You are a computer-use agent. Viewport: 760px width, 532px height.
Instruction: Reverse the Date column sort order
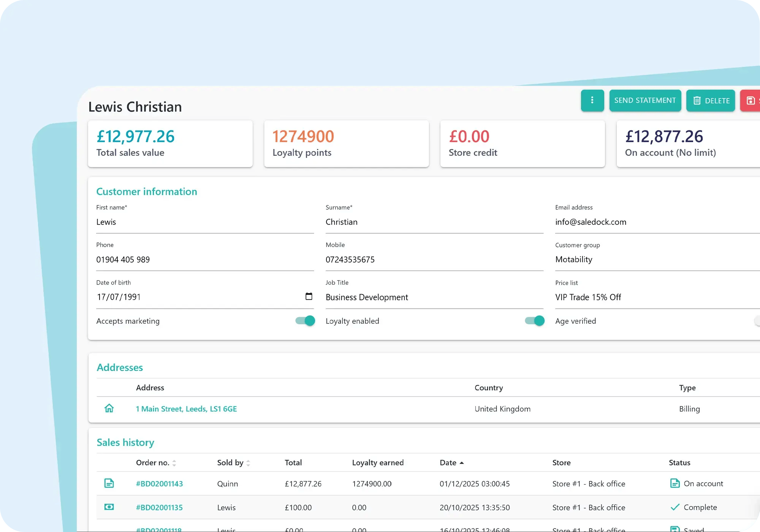point(462,462)
